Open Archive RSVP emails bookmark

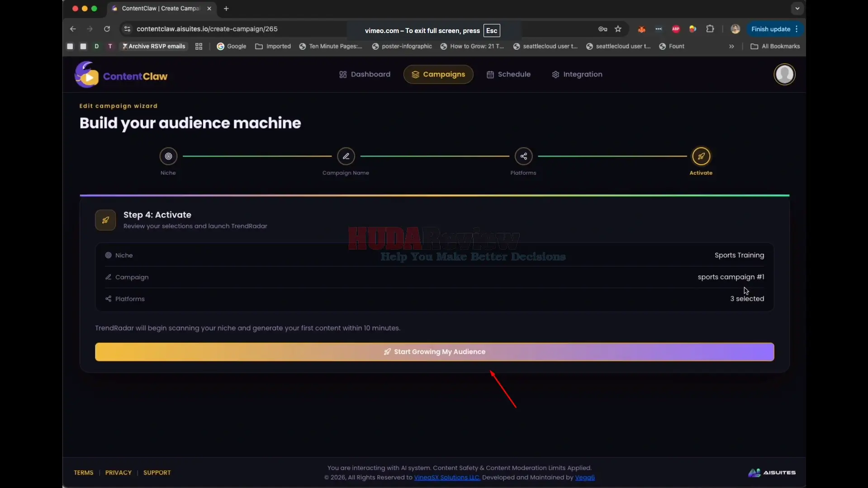(x=154, y=46)
